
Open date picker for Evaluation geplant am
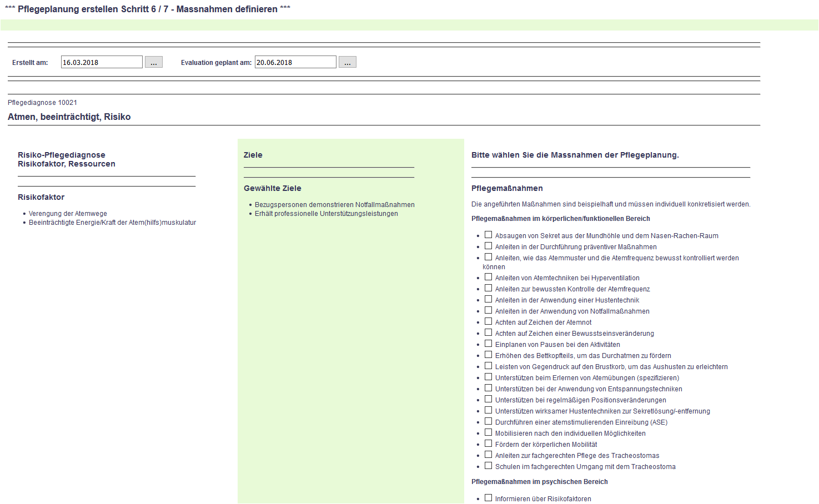(x=347, y=62)
